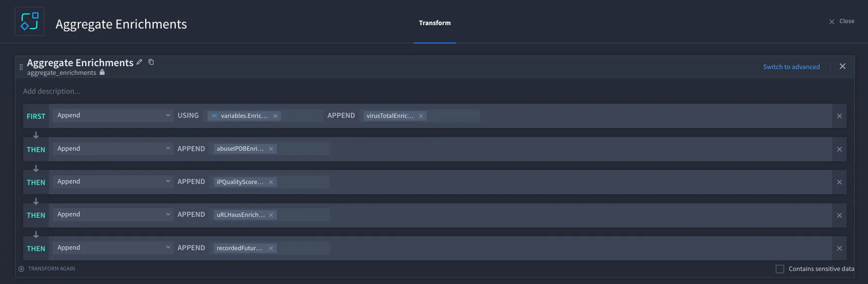
Task: Click the lock icon beside aggregate_enrichments
Action: tap(102, 72)
